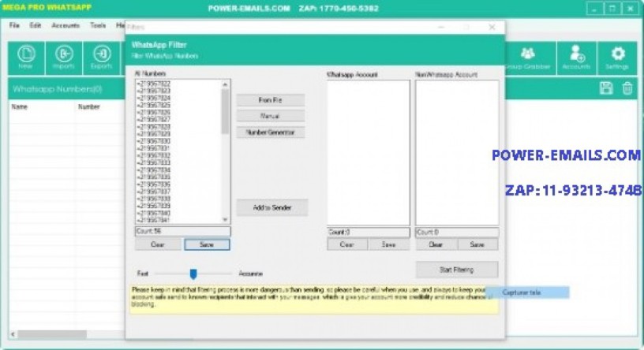The image size is (644, 350).
Task: Click the All Numbers count field
Action: pos(183,232)
